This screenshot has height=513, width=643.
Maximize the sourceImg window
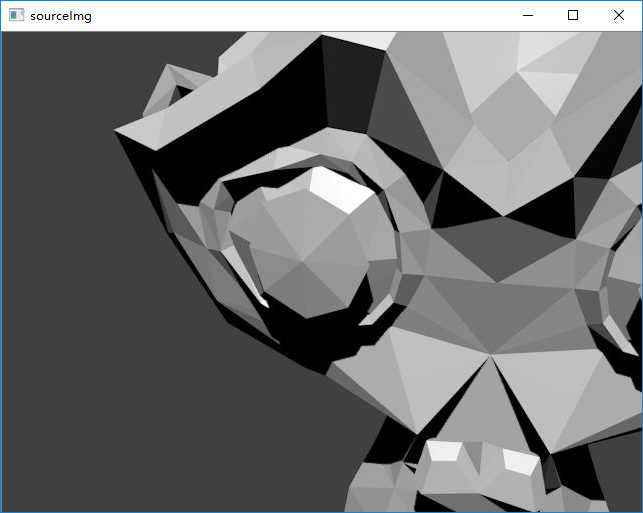point(573,16)
